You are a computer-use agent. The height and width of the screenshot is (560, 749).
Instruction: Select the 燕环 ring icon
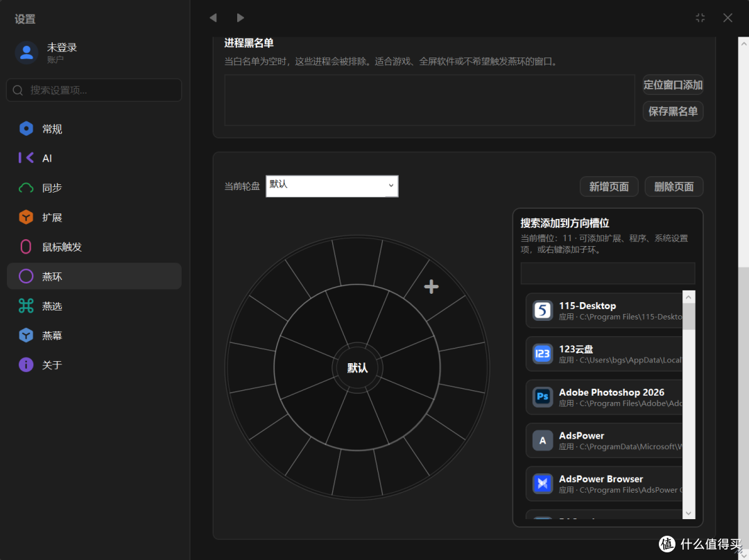pos(26,277)
